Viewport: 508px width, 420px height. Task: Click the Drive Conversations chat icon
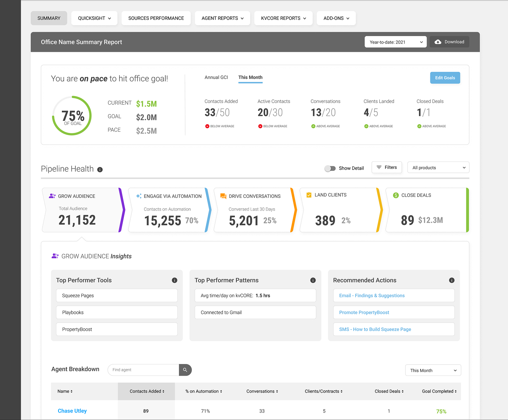[223, 196]
